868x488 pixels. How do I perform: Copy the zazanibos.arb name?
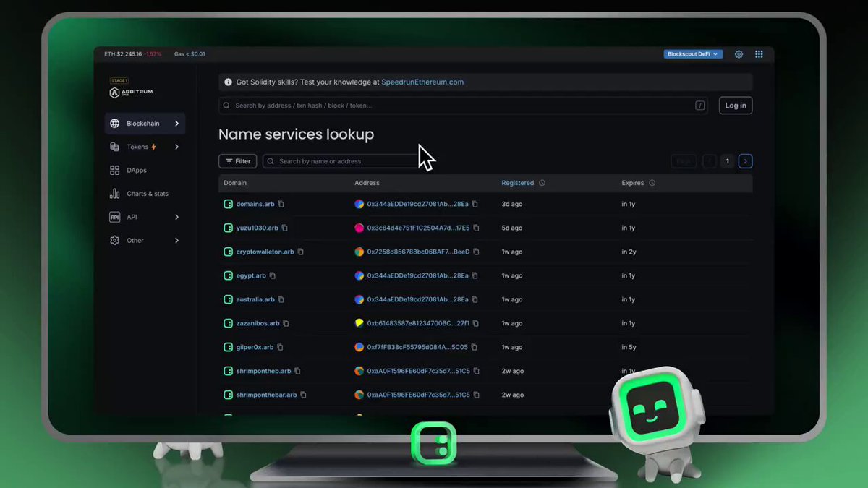286,323
